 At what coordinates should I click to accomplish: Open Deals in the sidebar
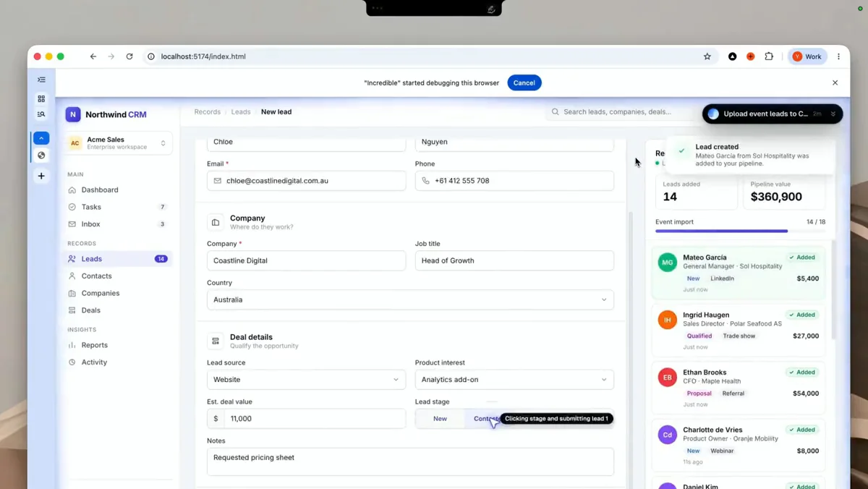[119, 310]
